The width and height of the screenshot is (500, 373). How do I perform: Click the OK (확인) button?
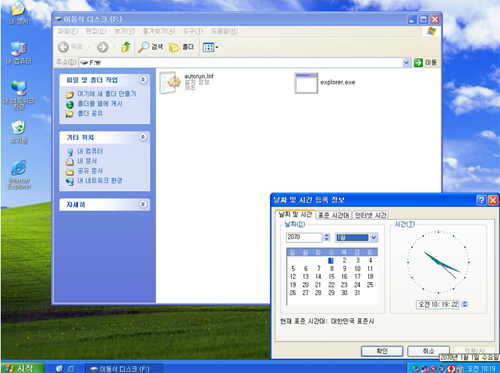click(382, 351)
